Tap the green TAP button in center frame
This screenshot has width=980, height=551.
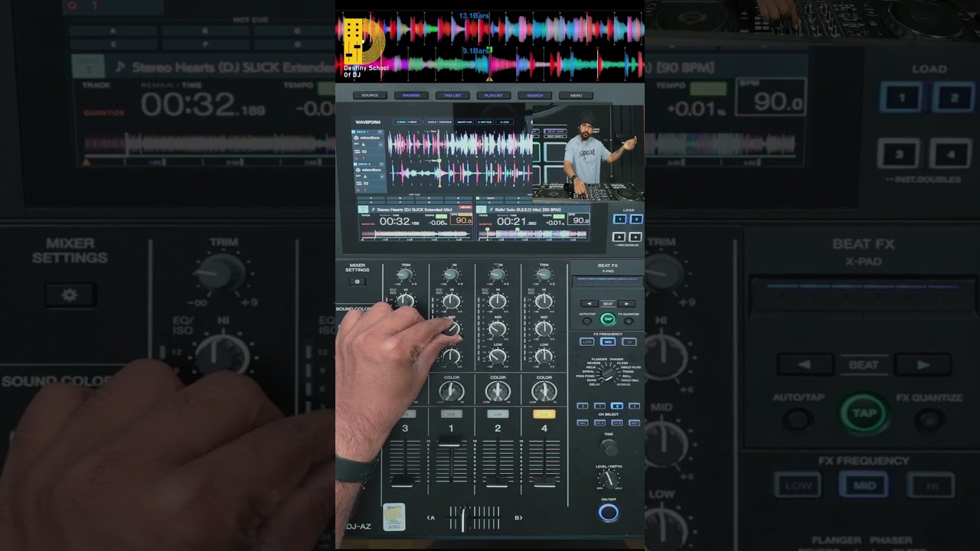tap(608, 319)
